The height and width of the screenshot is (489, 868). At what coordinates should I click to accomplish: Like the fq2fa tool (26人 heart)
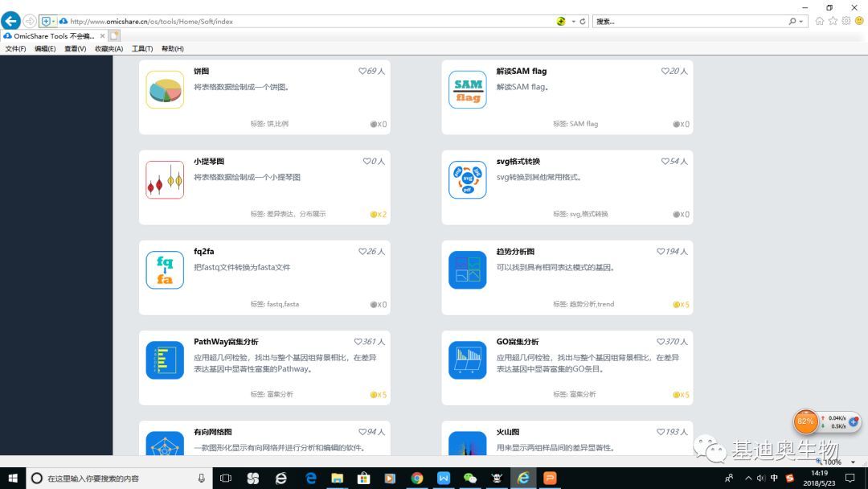[x=362, y=252]
